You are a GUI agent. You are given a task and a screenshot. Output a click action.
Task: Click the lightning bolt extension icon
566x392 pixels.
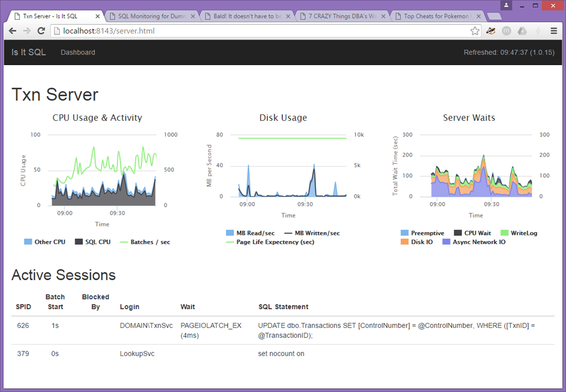click(x=538, y=31)
